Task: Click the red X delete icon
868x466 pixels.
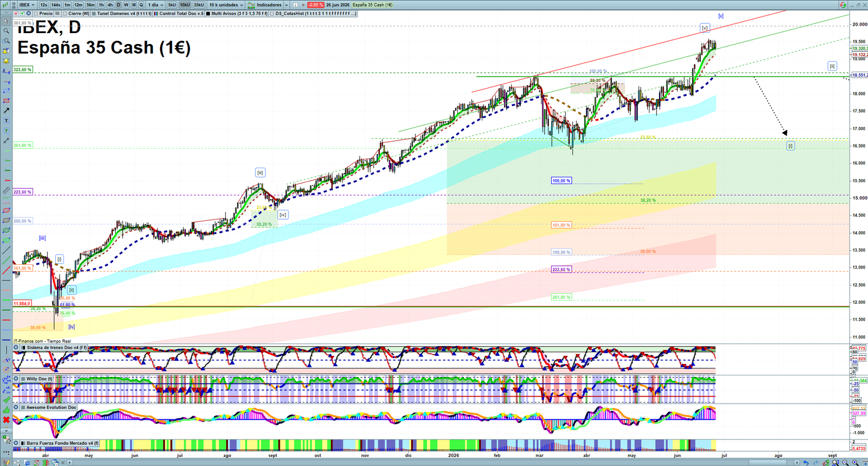Action: click(7, 420)
